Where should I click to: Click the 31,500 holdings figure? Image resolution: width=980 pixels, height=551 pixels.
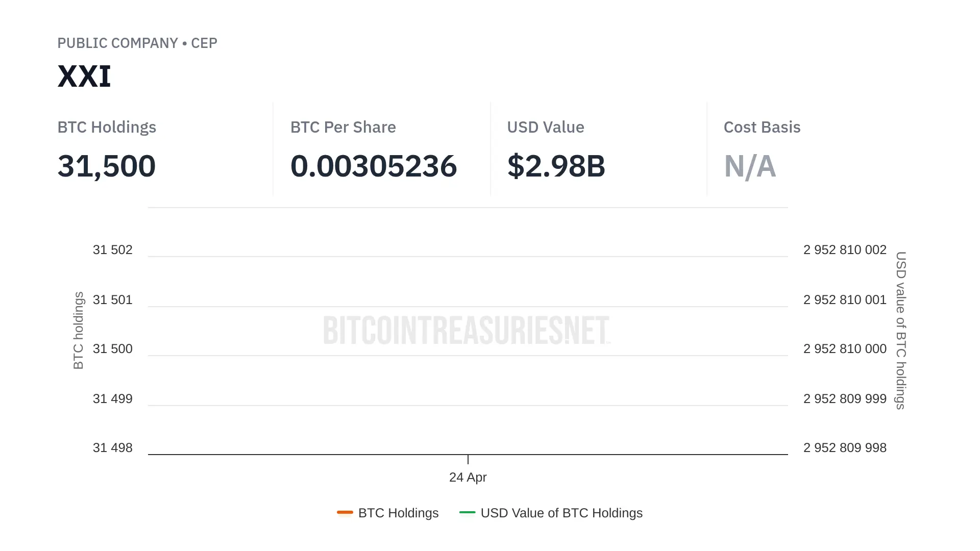(107, 166)
